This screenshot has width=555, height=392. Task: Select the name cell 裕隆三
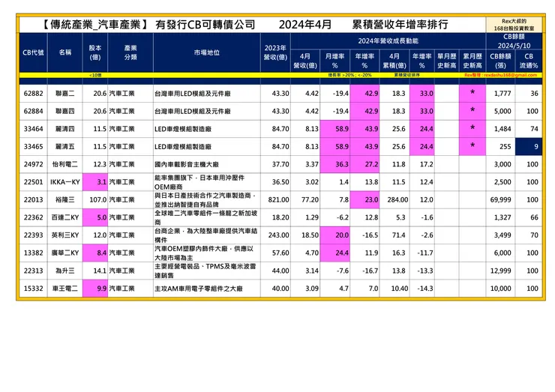(x=64, y=199)
